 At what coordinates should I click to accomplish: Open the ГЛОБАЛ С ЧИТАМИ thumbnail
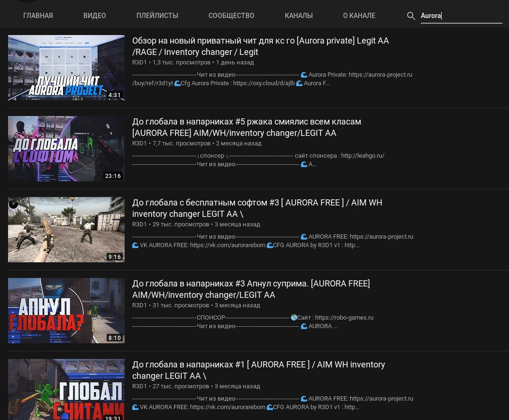pyautogui.click(x=66, y=389)
